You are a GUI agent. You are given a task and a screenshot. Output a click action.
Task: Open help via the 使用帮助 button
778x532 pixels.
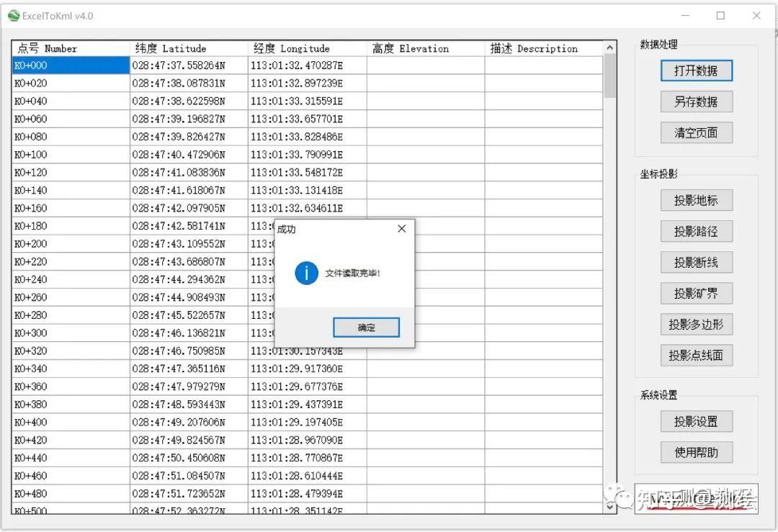696,452
